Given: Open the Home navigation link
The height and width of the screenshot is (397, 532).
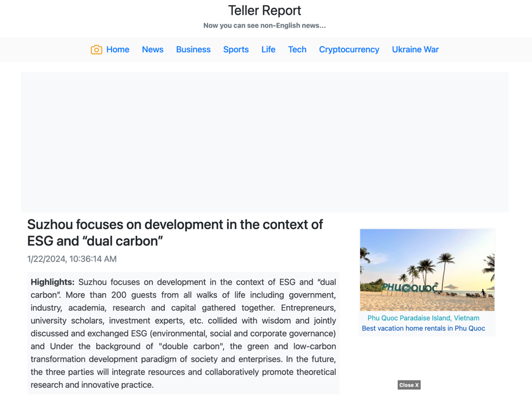Looking at the screenshot, I should 118,49.
